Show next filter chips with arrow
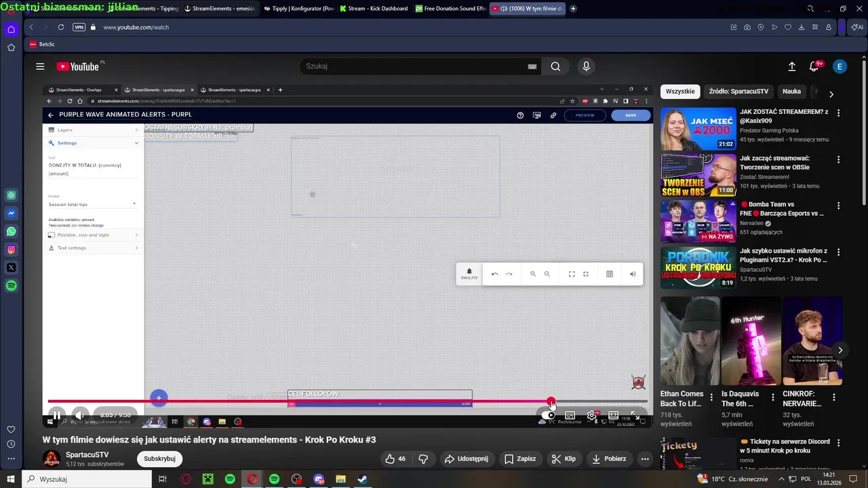The height and width of the screenshot is (488, 868). 831,94
